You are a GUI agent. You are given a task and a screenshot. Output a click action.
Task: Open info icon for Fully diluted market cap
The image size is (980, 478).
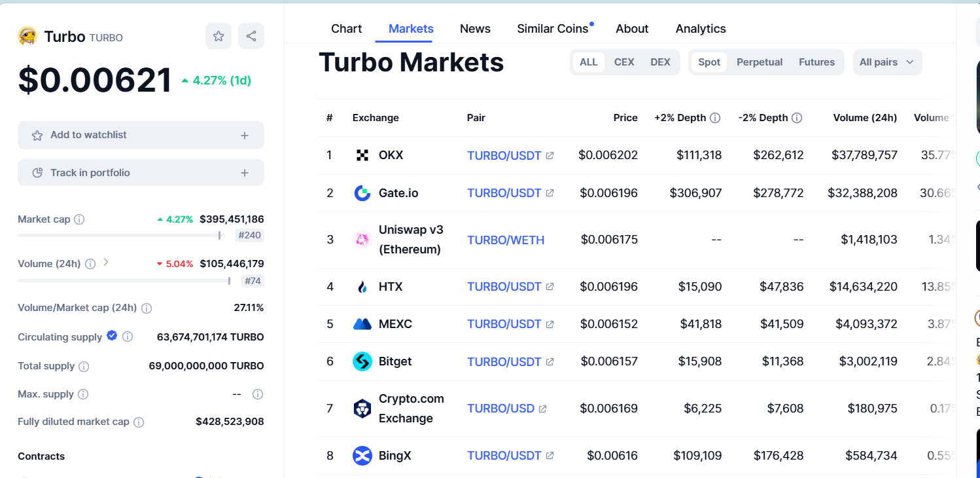(x=139, y=422)
